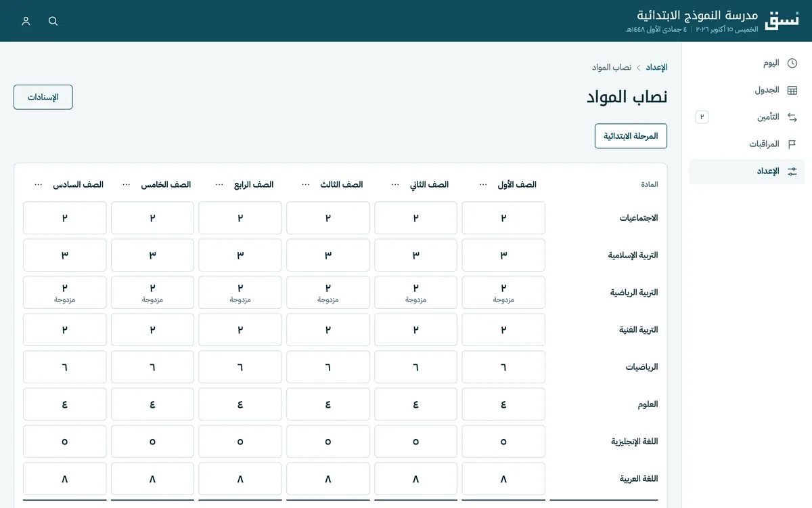Click the date text الخميس ١٥ أكتوبر ٢٠٢٦

click(x=727, y=30)
